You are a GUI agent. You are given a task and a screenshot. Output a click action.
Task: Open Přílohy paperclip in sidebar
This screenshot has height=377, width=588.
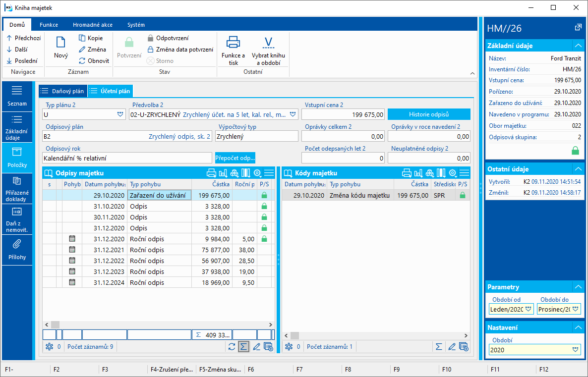pos(17,244)
